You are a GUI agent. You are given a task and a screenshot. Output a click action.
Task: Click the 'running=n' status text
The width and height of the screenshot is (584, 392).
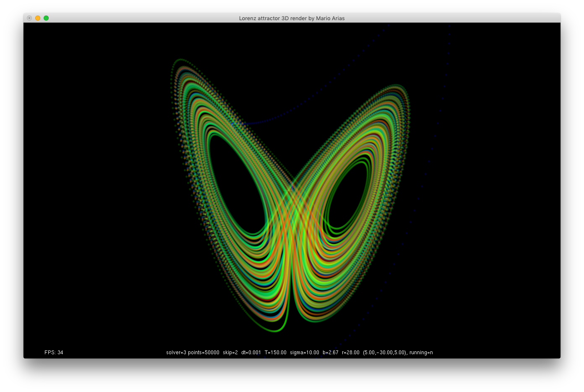click(x=421, y=353)
